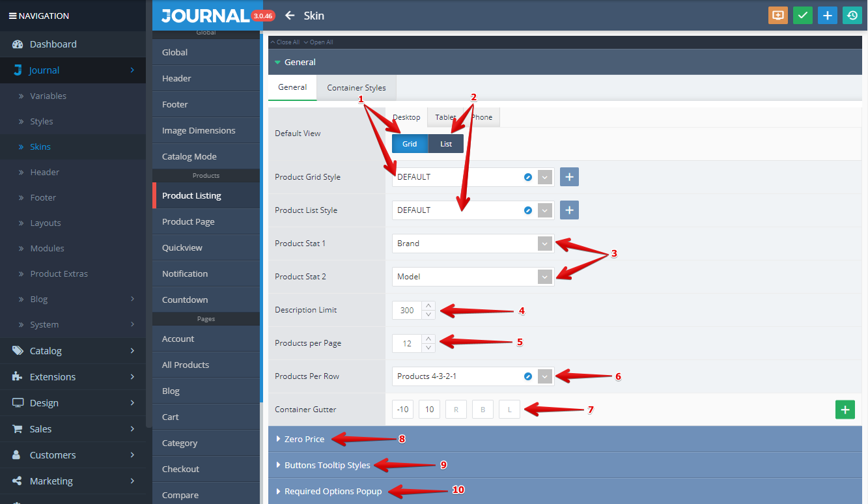
Task: Select Grid as default view
Action: [410, 144]
